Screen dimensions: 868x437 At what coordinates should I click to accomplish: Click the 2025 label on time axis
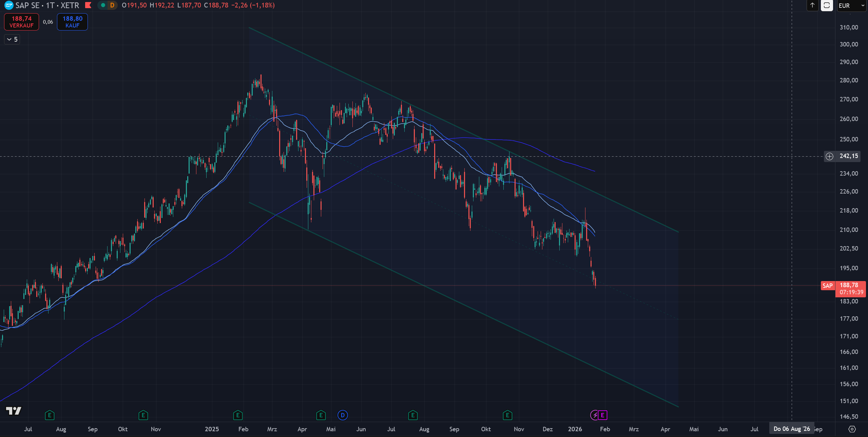click(212, 429)
